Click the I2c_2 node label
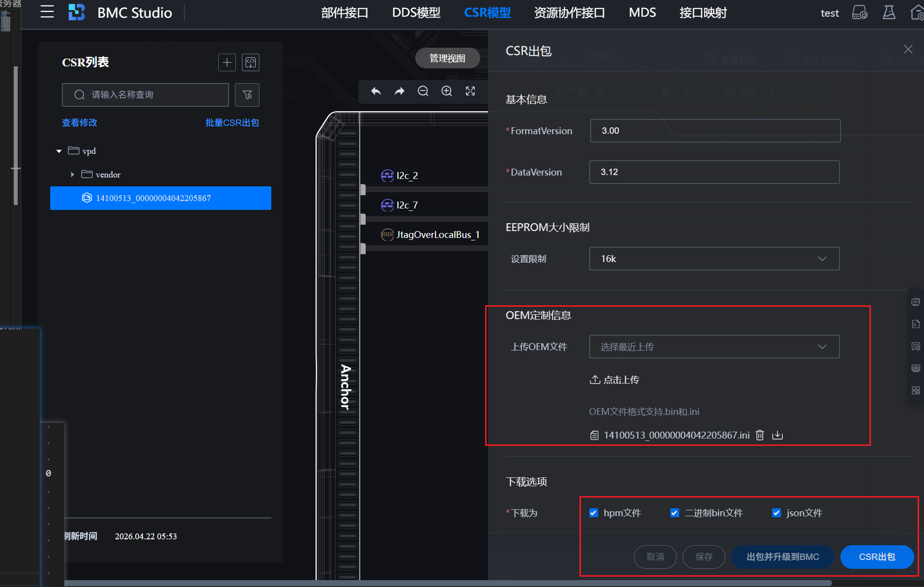This screenshot has height=587, width=924. 407,176
